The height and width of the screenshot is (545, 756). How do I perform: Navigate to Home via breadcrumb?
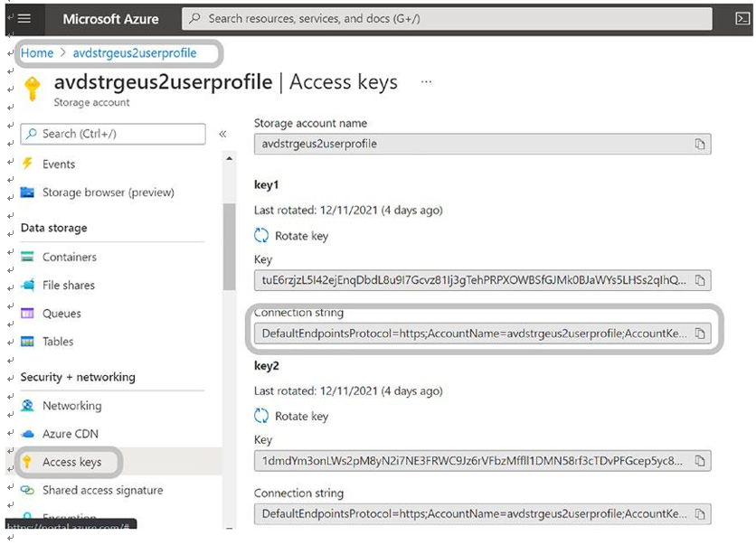[x=37, y=53]
